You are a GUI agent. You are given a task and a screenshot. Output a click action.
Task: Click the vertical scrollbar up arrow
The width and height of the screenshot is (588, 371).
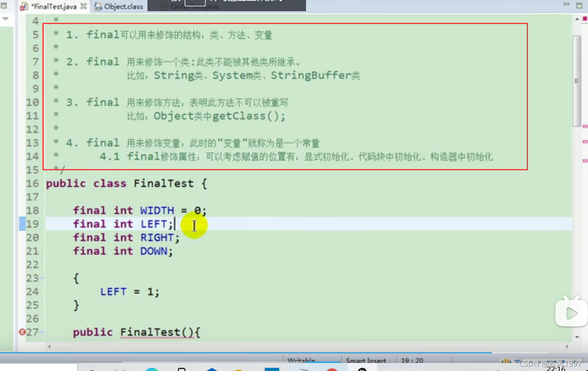(x=577, y=19)
